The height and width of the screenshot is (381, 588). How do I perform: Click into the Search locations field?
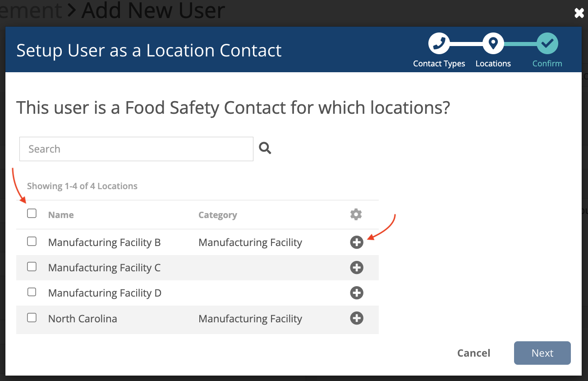coord(136,149)
